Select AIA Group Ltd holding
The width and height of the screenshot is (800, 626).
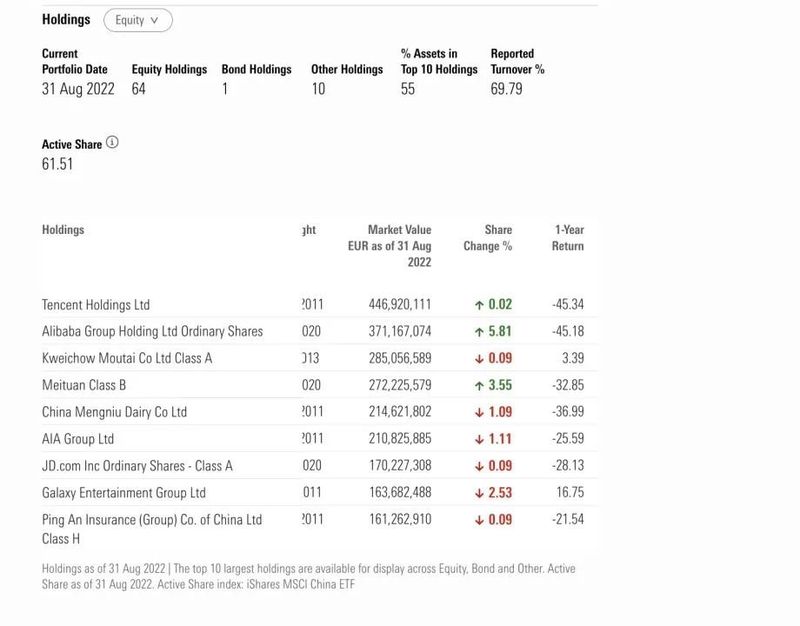tap(78, 439)
